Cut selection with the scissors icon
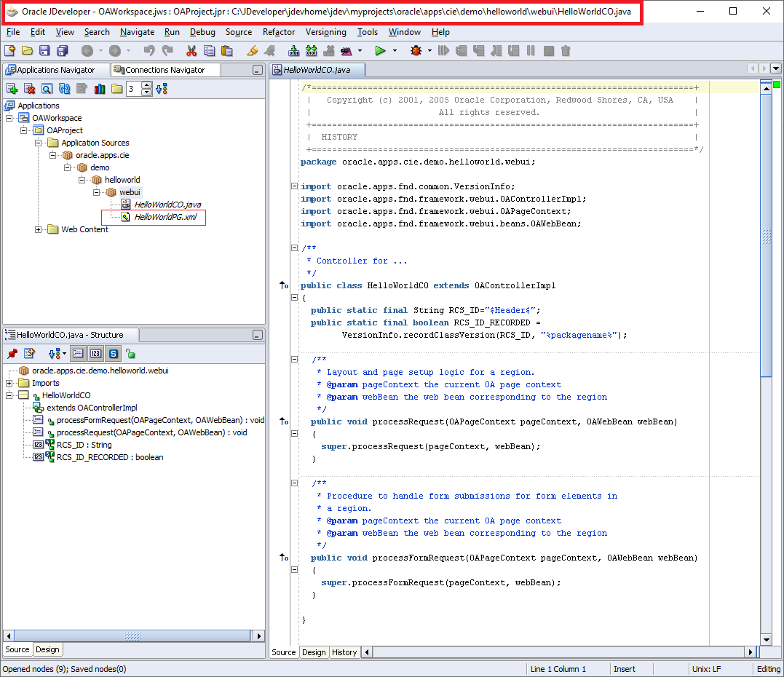This screenshot has height=677, width=784. [191, 50]
